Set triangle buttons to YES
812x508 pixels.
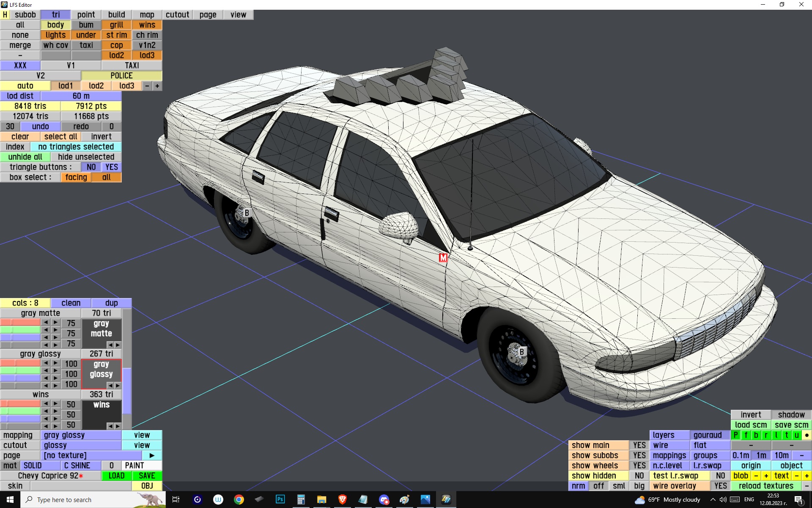tap(111, 167)
